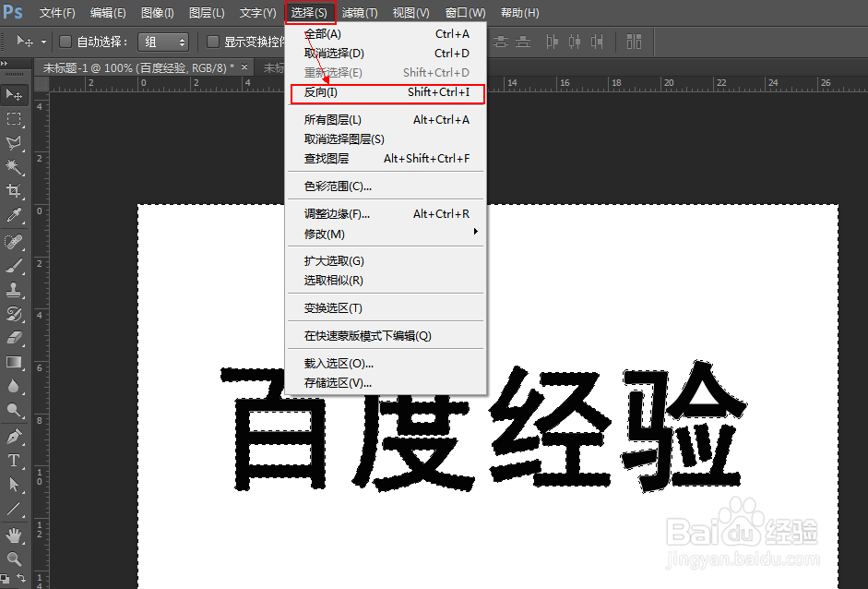The height and width of the screenshot is (589, 868).
Task: Select the Eyedropper tool
Action: pyautogui.click(x=14, y=215)
